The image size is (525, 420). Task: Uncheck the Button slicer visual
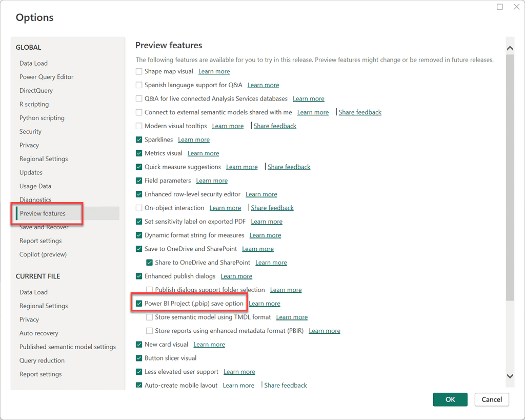pyautogui.click(x=138, y=358)
